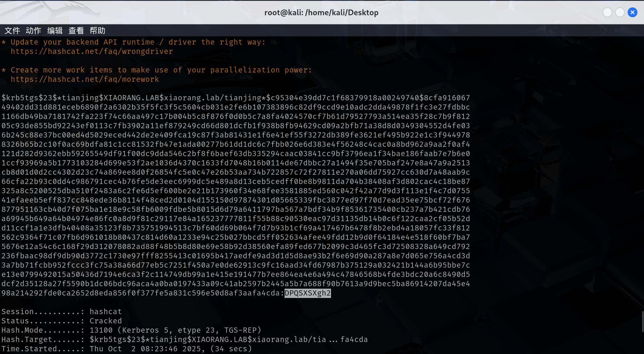Open the 文件 (File) menu

point(12,31)
